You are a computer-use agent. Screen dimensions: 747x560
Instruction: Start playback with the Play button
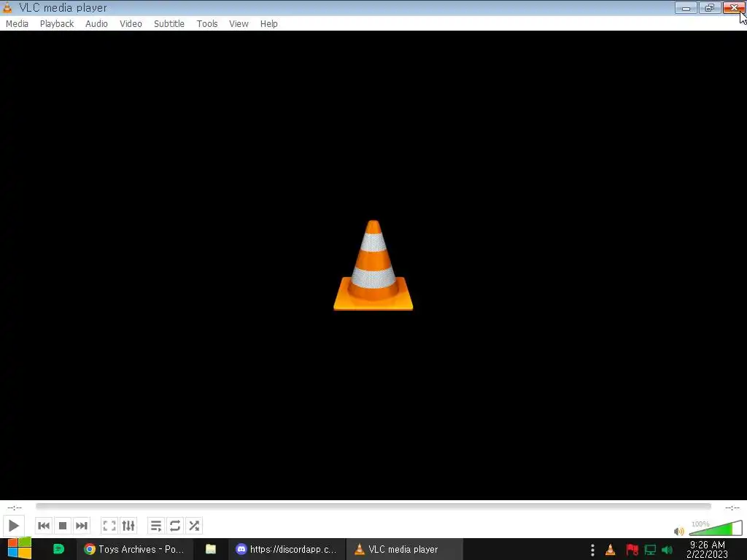coord(13,526)
